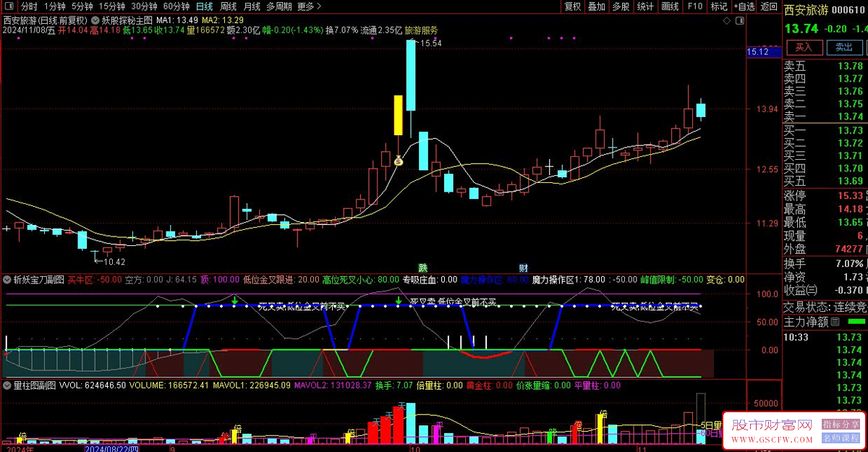
Task: Click the 西安旅游 stock name in right panel
Action: pos(805,9)
